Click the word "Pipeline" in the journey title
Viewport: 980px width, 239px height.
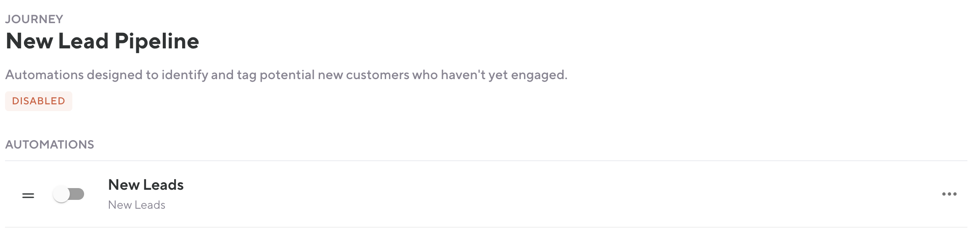pyautogui.click(x=156, y=41)
